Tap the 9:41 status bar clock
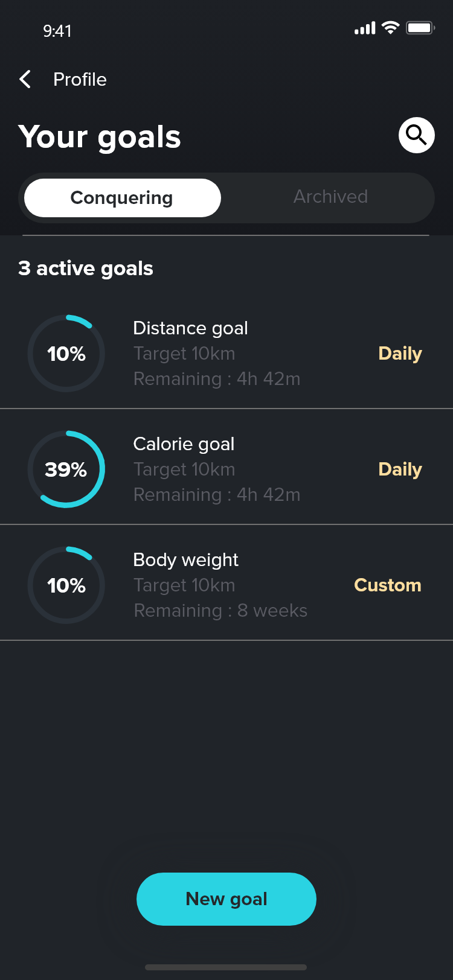 [57, 31]
